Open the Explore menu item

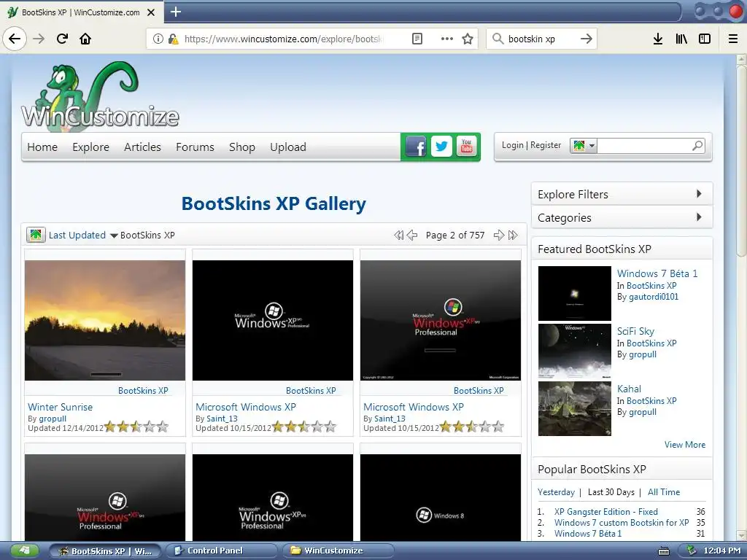tap(91, 147)
